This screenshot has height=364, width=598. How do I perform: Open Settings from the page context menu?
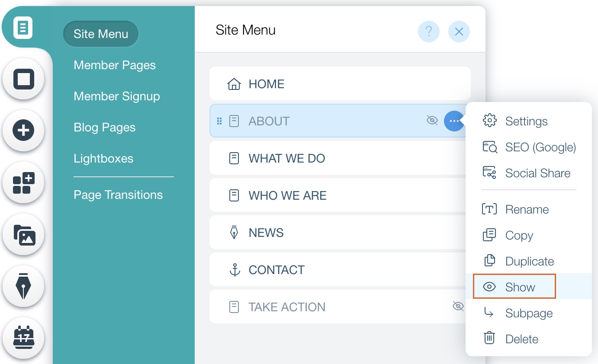pos(526,121)
